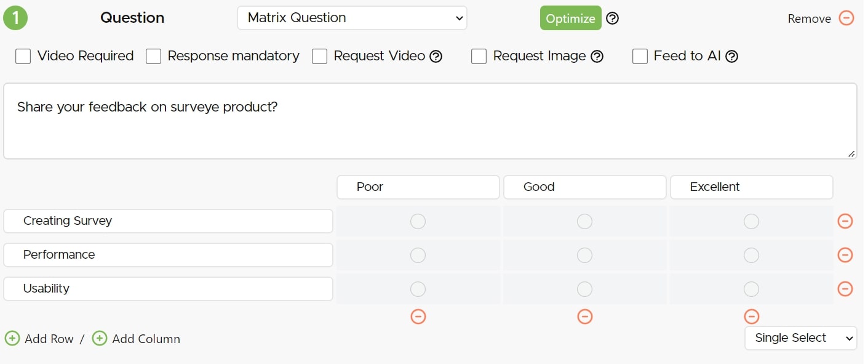Remove the Poor column via minus icon
Screen dimensions: 868x364
click(x=418, y=317)
